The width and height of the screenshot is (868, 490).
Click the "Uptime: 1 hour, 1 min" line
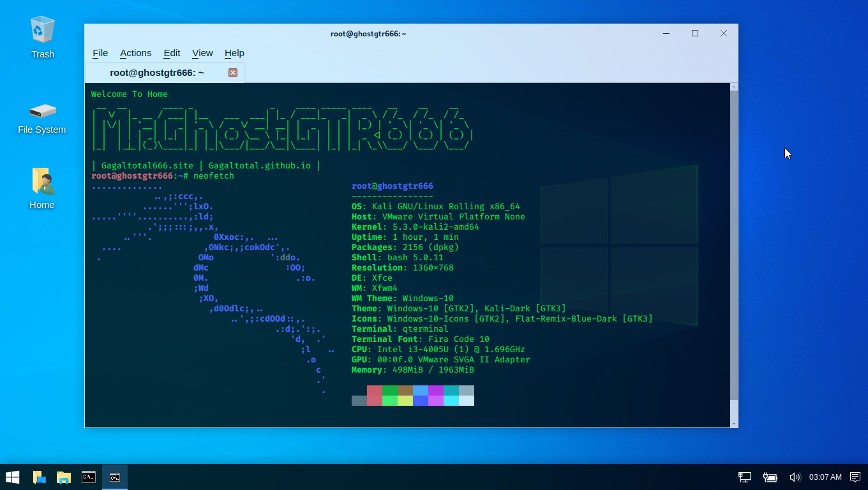pyautogui.click(x=405, y=237)
